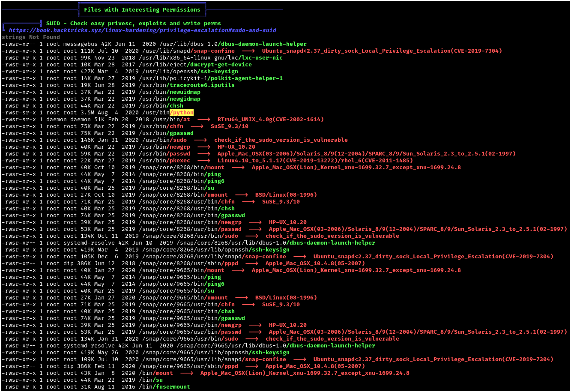The width and height of the screenshot is (571, 392).
Task: Open the book.hacktricks.xyz privilege-escalation URL
Action: point(142,30)
